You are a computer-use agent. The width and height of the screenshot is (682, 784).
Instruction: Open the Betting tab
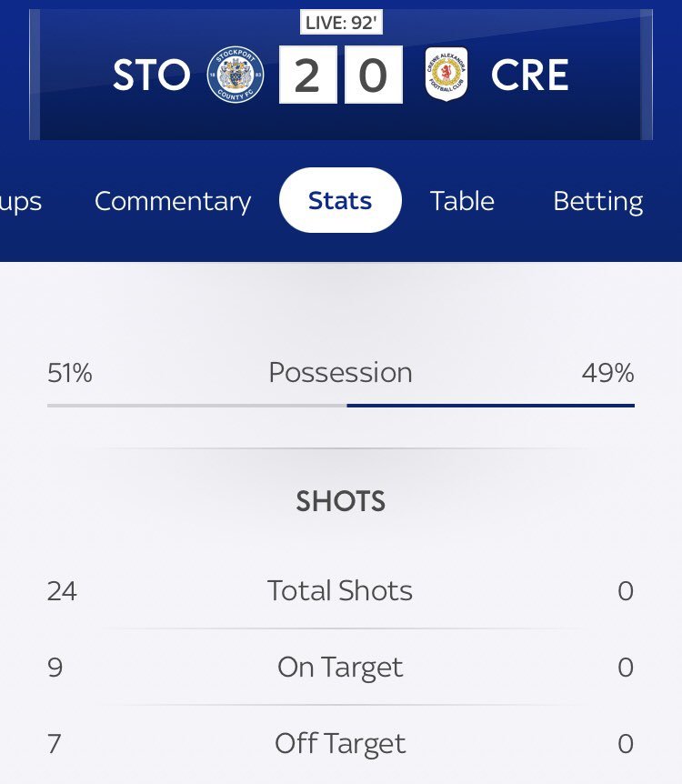(598, 201)
